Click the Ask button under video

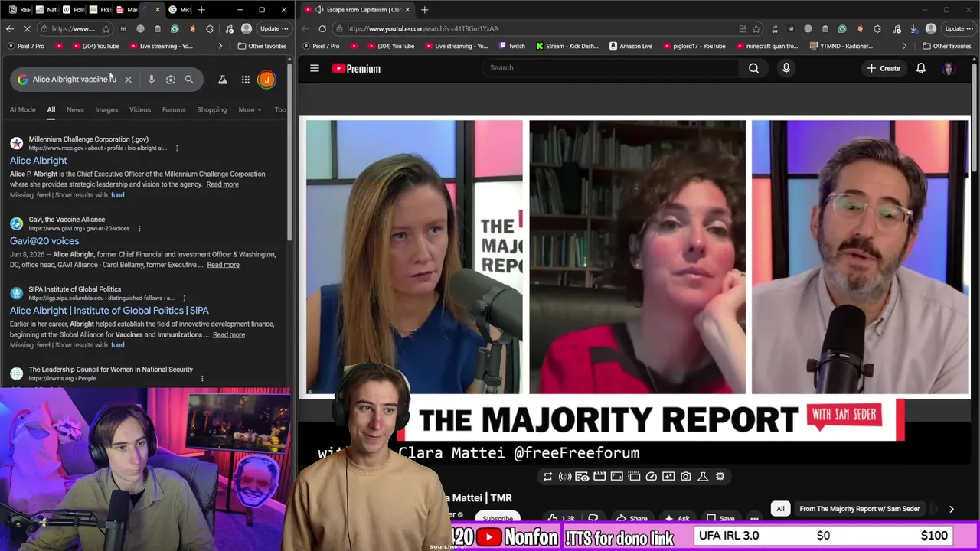click(x=677, y=518)
